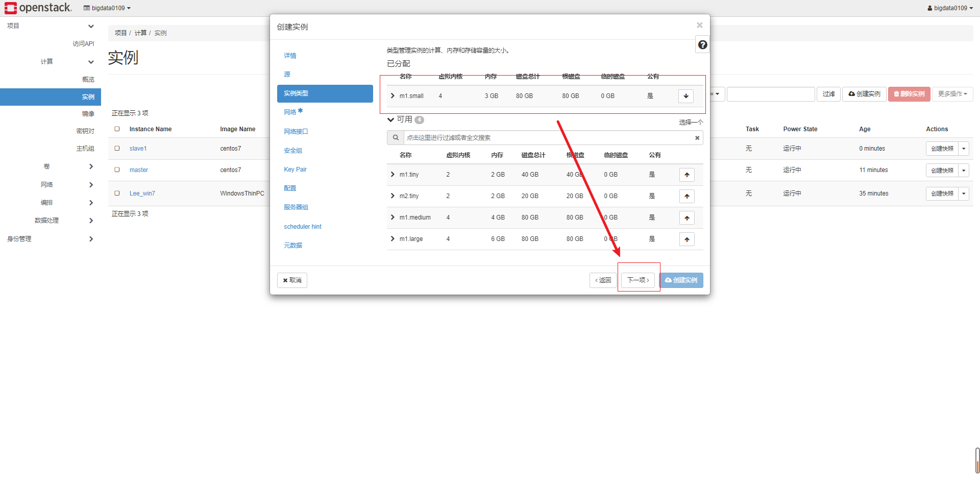Open the slave1 instance link
Viewport: 980px width, 483px height.
click(138, 149)
